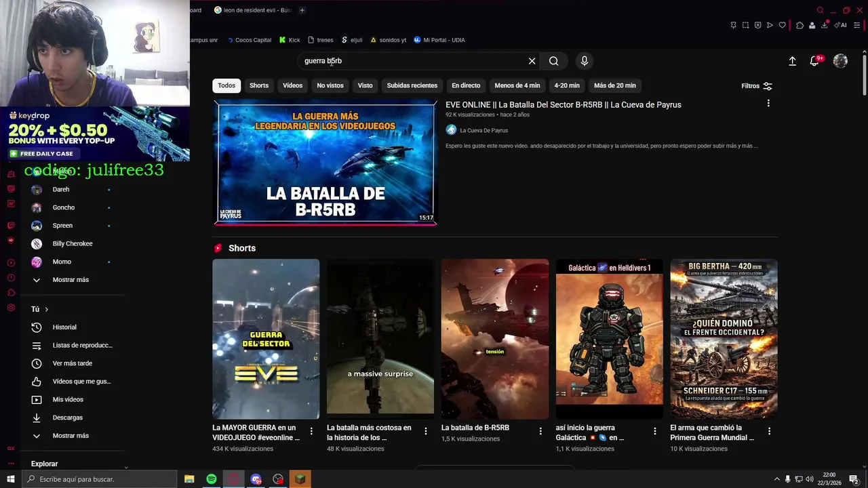
Task: Open options for El arma que cambió short
Action: (769, 431)
